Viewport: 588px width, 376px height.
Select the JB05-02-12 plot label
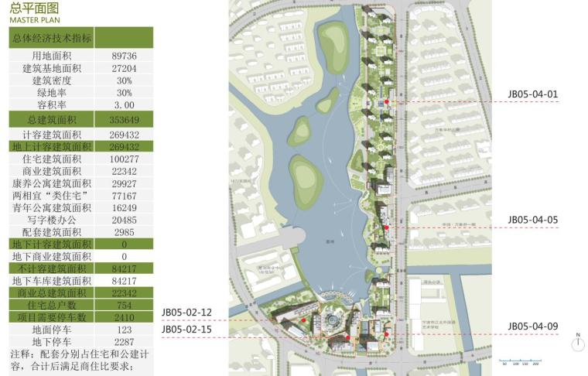pos(186,313)
